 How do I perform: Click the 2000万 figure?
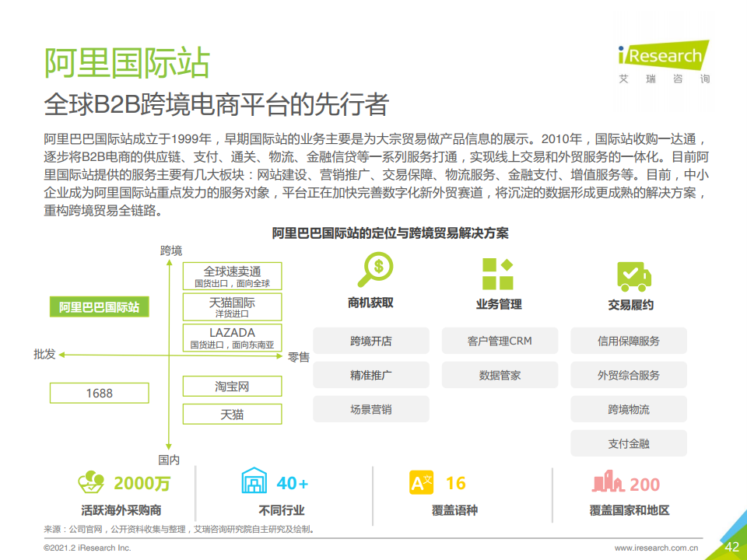(142, 483)
